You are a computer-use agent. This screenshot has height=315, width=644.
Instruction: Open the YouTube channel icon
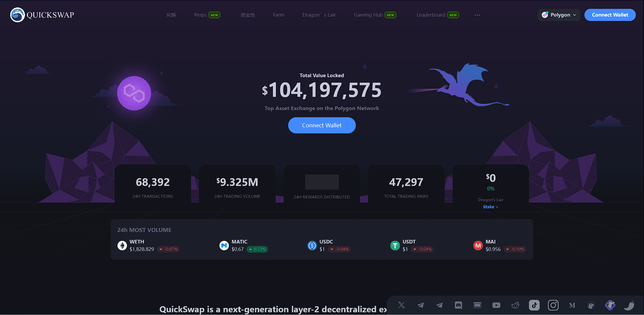[496, 305]
